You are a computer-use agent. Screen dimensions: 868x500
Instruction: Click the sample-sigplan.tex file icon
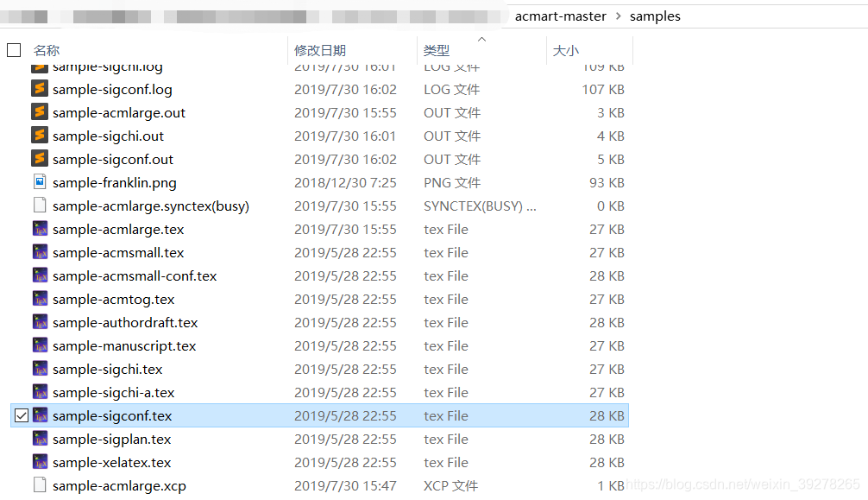tap(40, 438)
